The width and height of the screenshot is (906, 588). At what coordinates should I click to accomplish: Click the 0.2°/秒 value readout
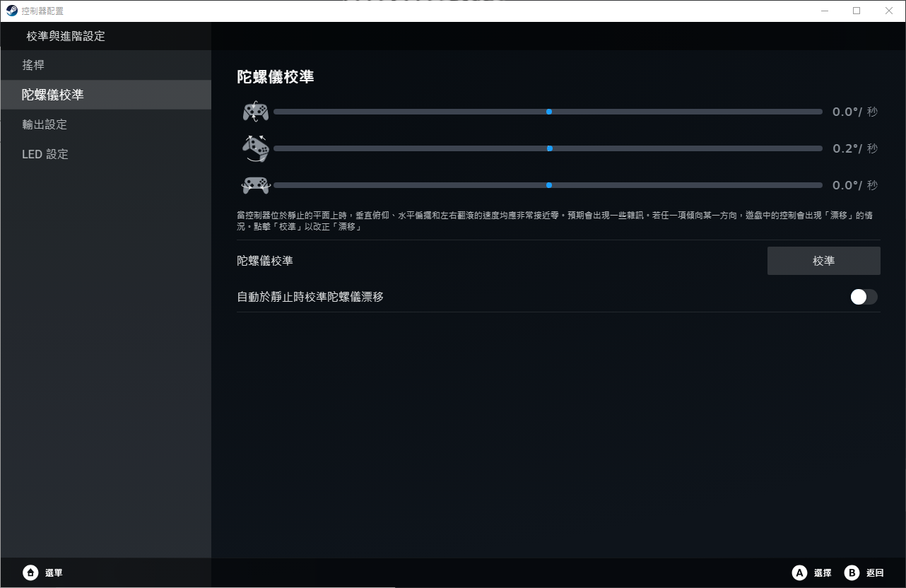point(855,148)
